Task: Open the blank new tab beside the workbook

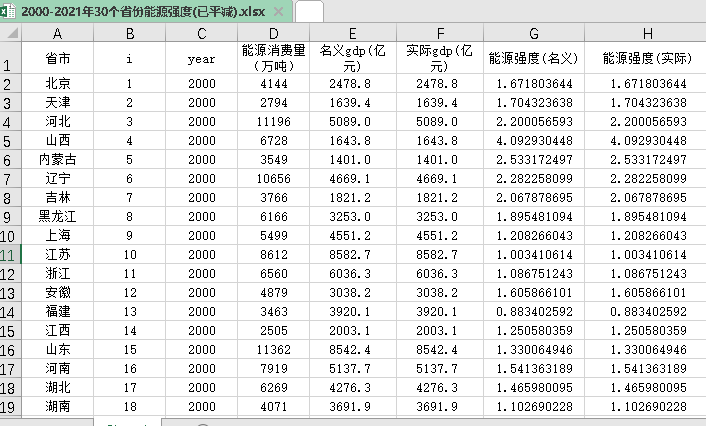Action: 309,11
